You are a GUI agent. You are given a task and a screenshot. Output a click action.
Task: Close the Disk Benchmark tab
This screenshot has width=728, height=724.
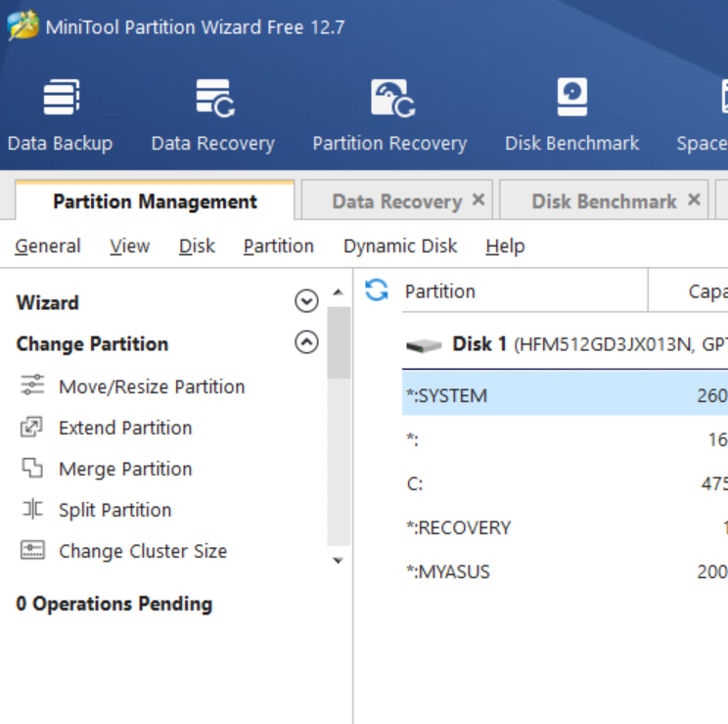pos(694,200)
